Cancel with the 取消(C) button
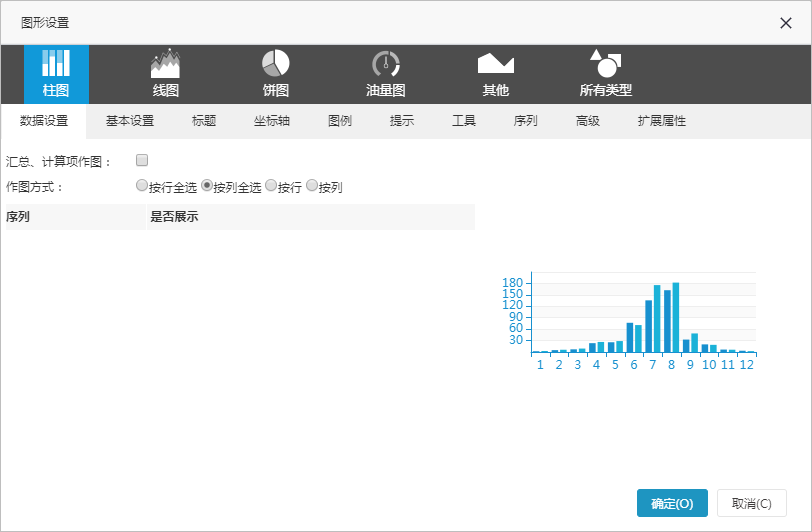Image resolution: width=812 pixels, height=532 pixels. click(751, 503)
